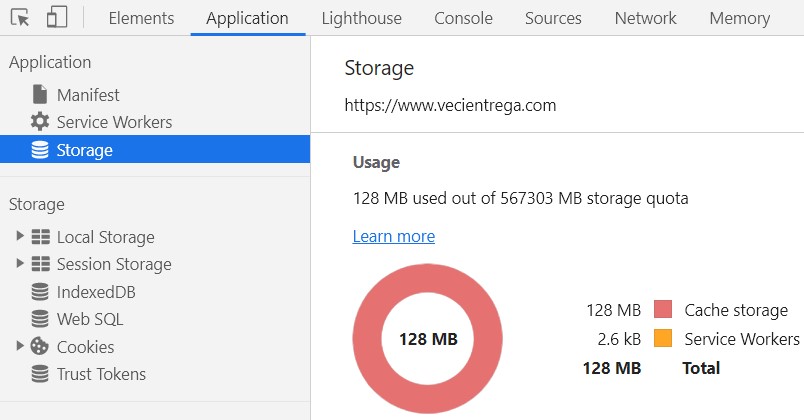Click the IndexedDB database icon

(40, 292)
